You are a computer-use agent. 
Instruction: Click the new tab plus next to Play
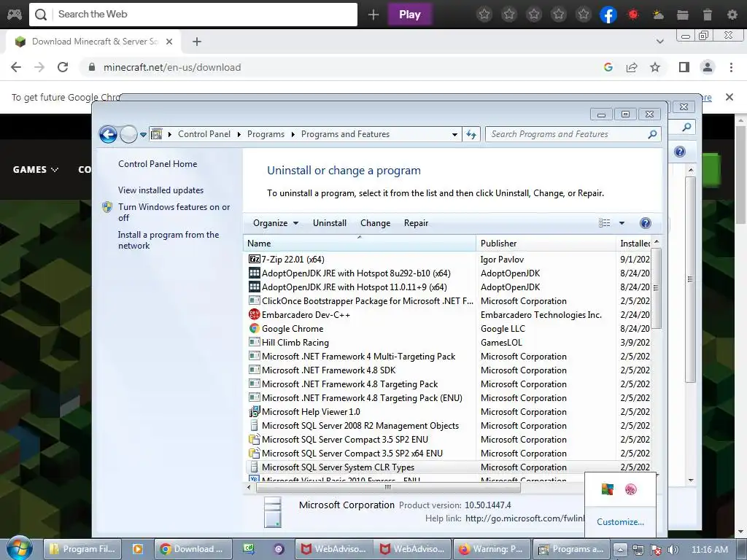pos(373,15)
